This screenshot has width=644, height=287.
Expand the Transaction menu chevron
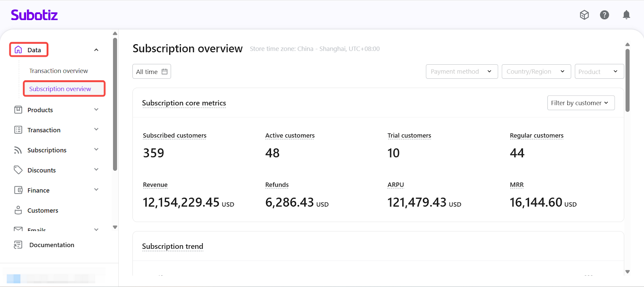[x=96, y=129]
